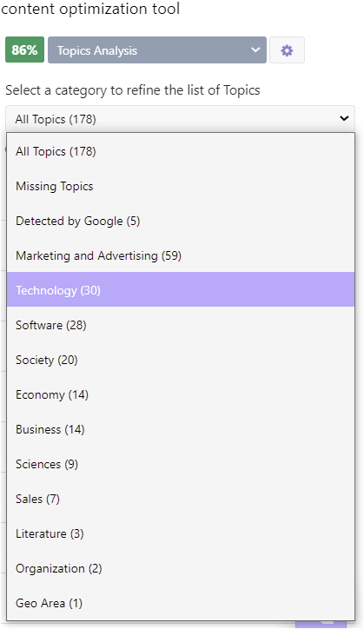The height and width of the screenshot is (629, 364).
Task: Expand the Topics Analysis dropdown
Action: pyautogui.click(x=157, y=50)
